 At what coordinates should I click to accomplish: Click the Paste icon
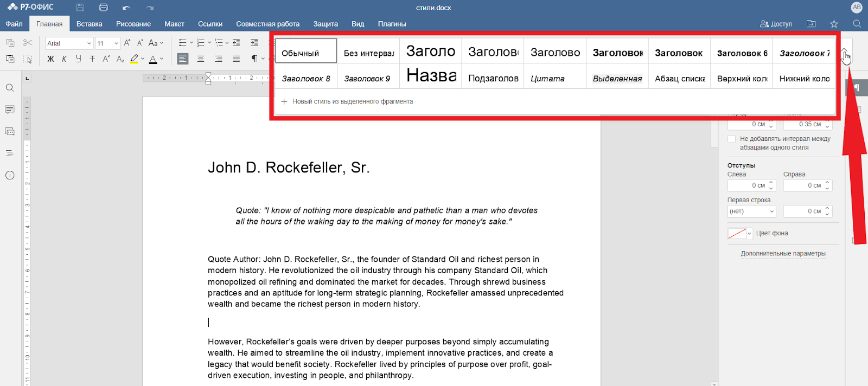coord(10,59)
